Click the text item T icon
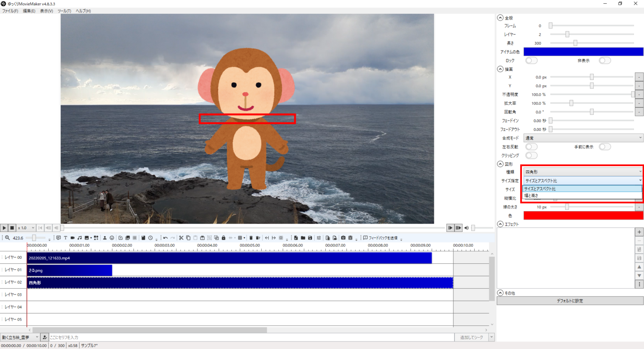The width and height of the screenshot is (644, 349). [65, 238]
